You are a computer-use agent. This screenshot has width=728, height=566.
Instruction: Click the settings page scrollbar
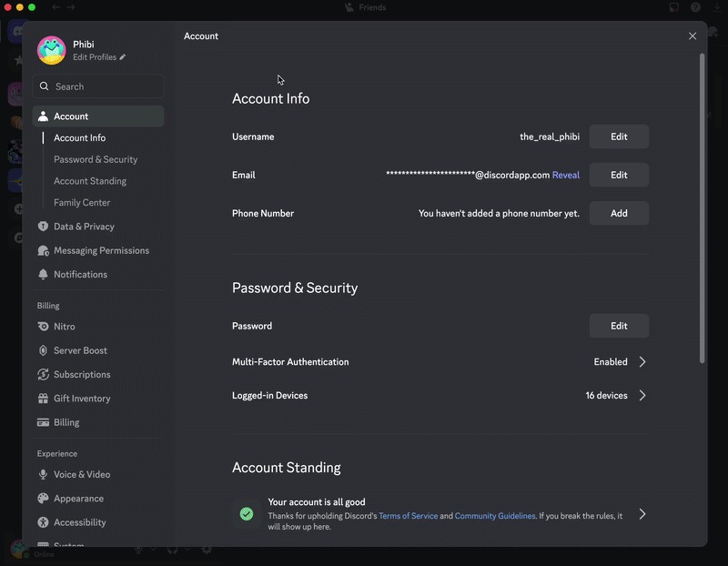point(702,208)
